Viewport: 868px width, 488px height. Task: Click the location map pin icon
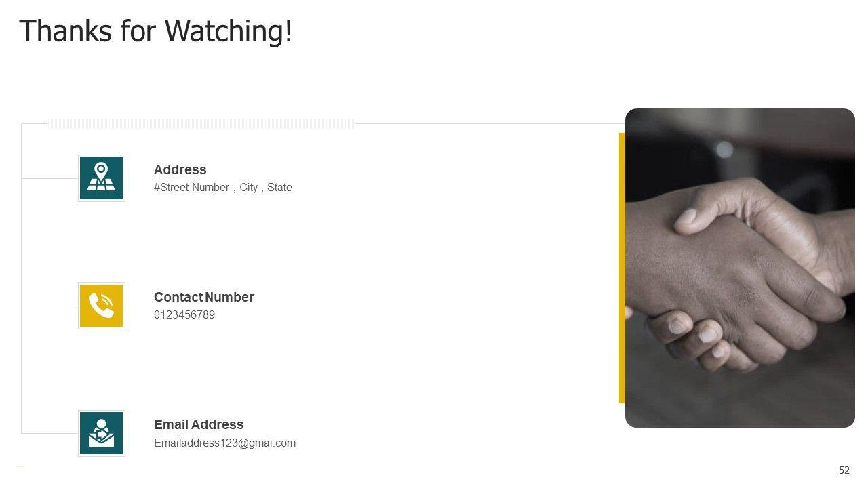(102, 178)
